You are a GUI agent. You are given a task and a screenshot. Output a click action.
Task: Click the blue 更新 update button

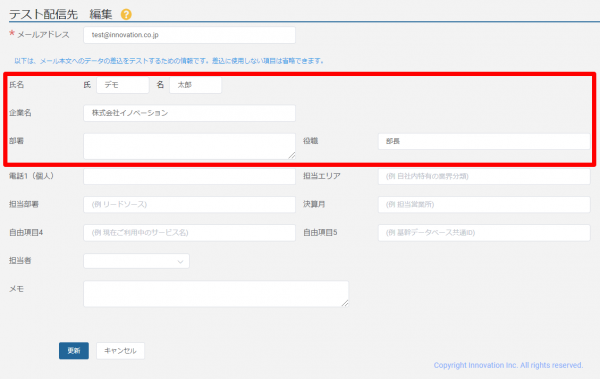74,351
